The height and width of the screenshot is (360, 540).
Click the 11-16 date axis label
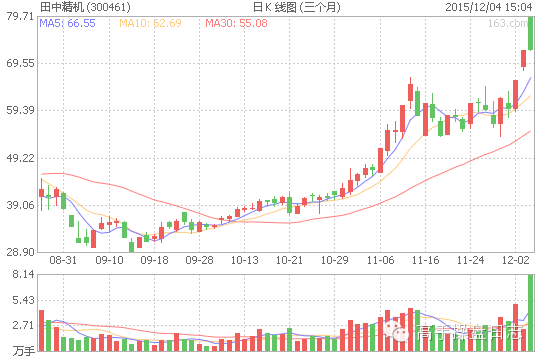[425, 260]
